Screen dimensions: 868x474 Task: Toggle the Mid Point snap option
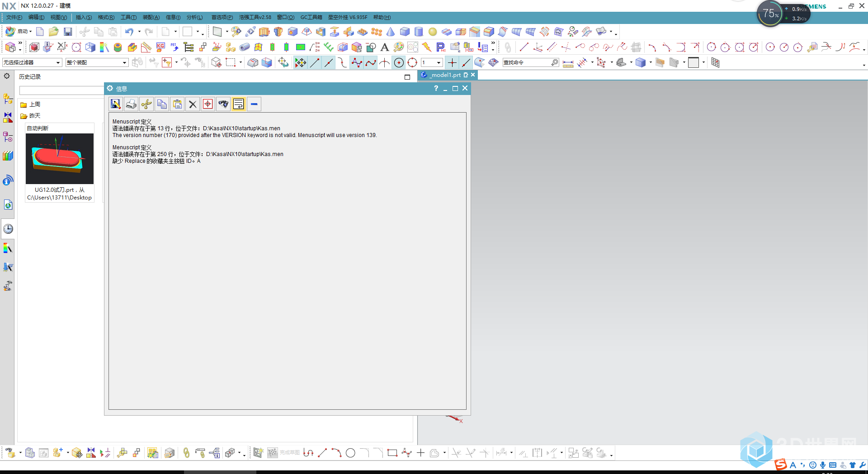329,63
